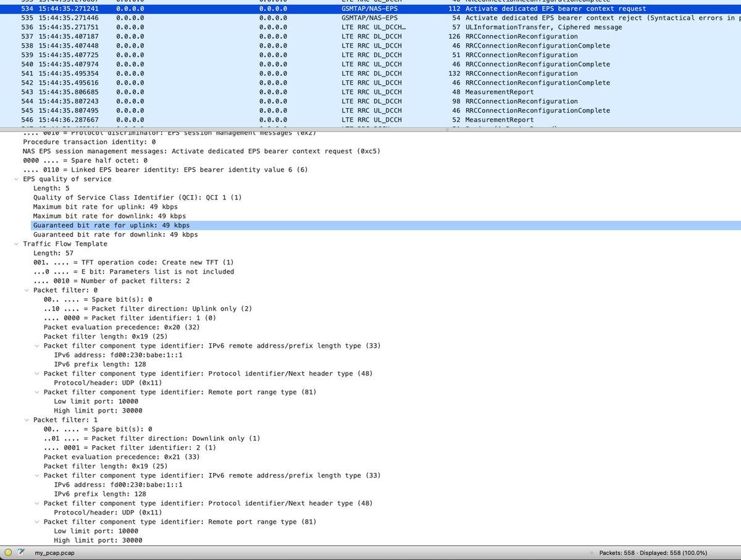Select Packet filter direction: Downlink only (1)
Screen dimensions: 741x560
click(x=152, y=438)
